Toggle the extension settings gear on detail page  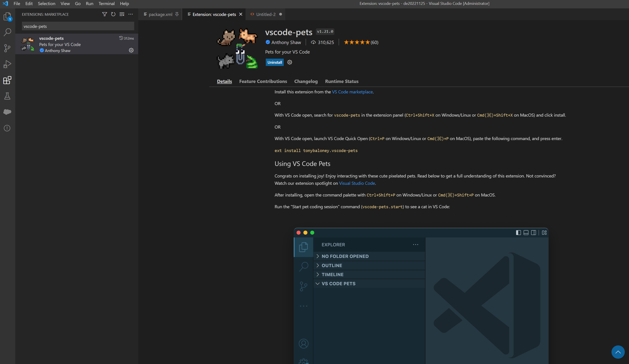coord(290,62)
